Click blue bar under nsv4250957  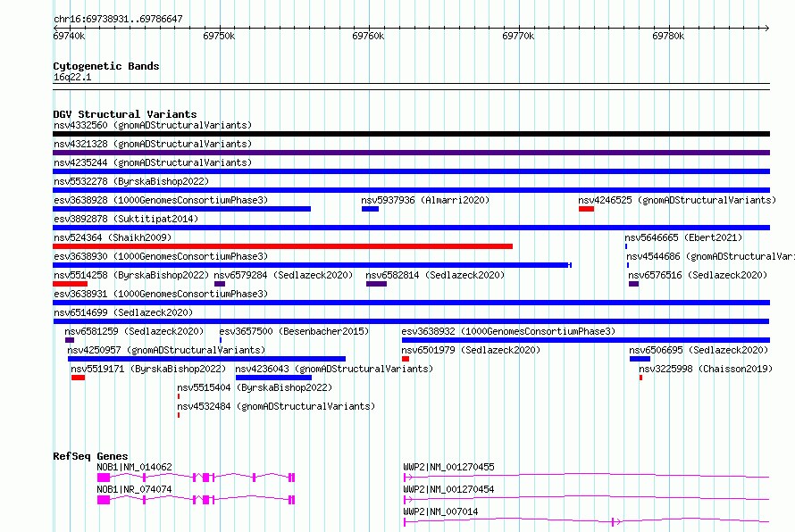point(207,359)
